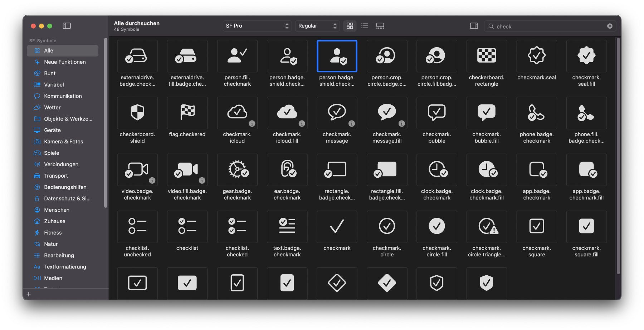
Task: Select the clock.badge.checkmark symbol
Action: [437, 170]
